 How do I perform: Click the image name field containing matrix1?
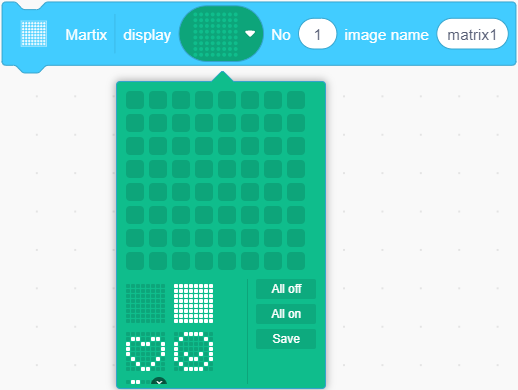[x=472, y=34]
